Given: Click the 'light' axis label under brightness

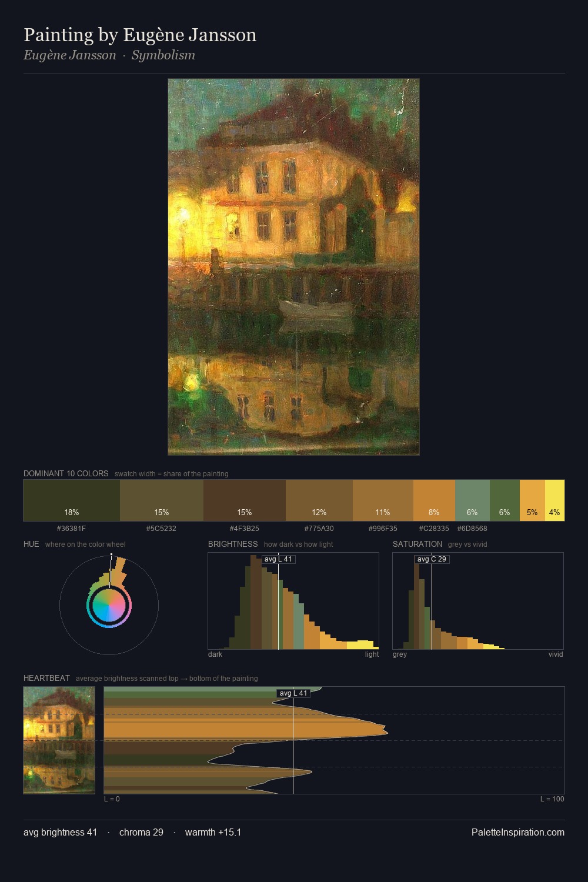Looking at the screenshot, I should tap(372, 654).
